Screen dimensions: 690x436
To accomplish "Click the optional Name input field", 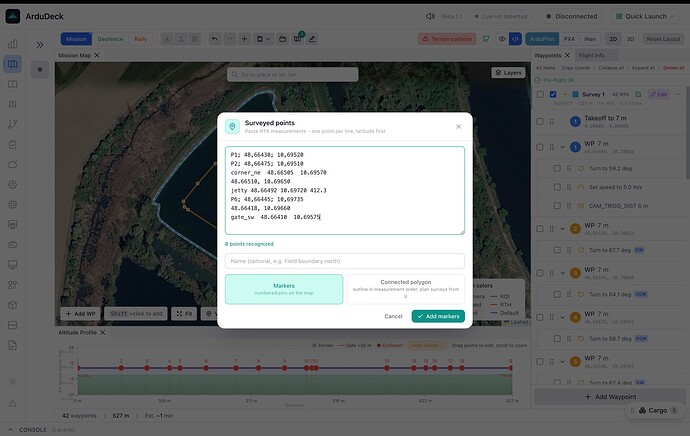I will point(345,261).
